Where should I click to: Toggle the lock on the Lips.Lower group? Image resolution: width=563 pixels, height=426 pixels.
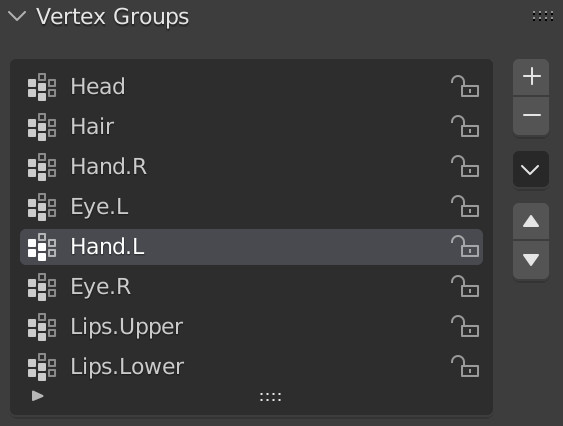[465, 366]
